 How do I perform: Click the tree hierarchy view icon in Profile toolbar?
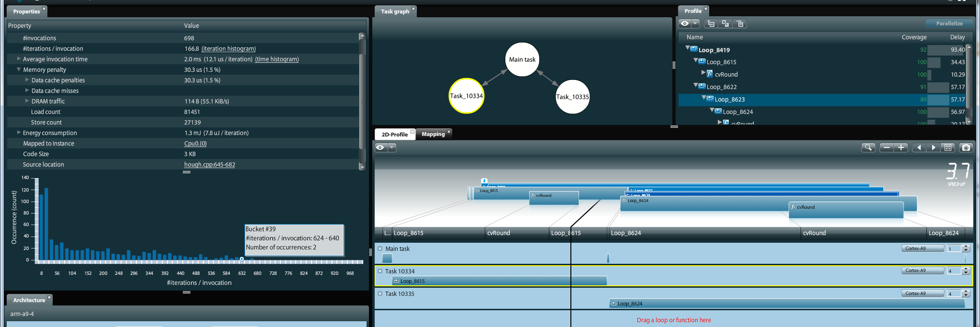pos(711,23)
